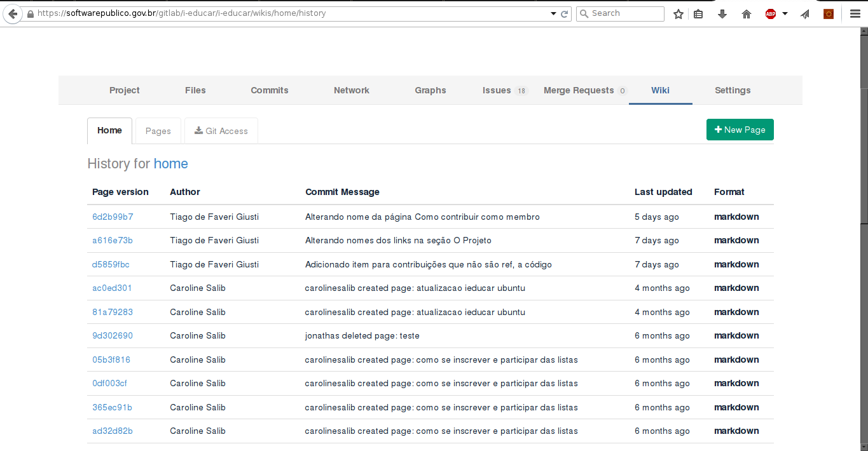The width and height of the screenshot is (868, 451).
Task: Open the bookmarks list icon
Action: pos(698,13)
